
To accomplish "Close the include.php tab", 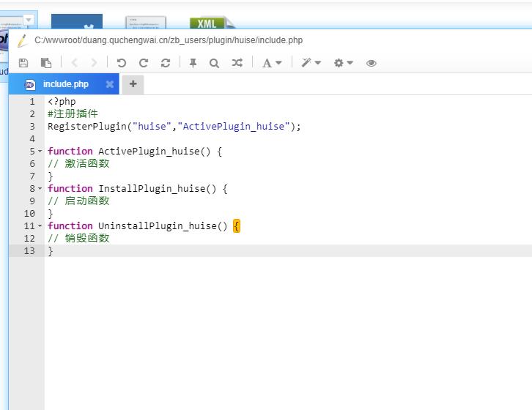I will point(110,84).
